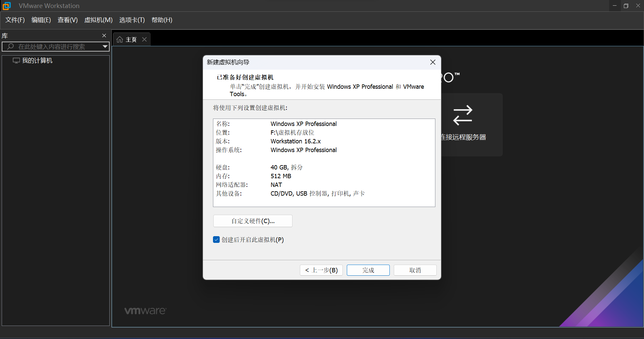Click the 操作系统 value Windows XP Professional

click(304, 150)
